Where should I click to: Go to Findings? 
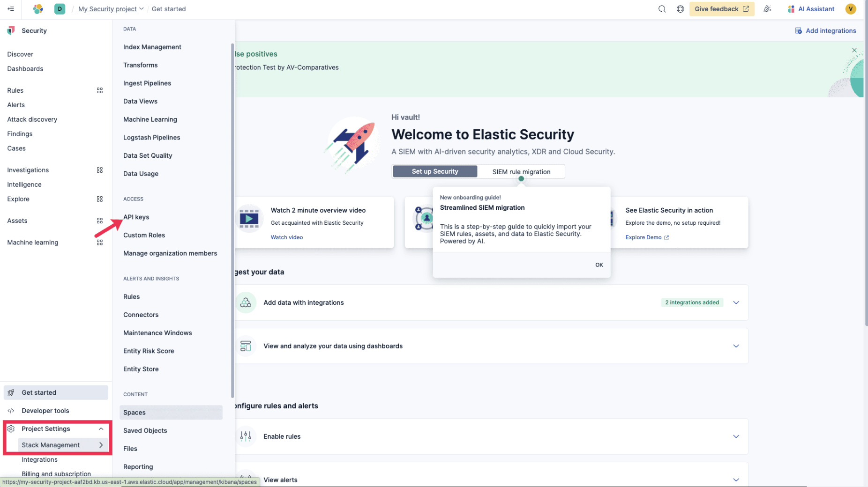(x=20, y=134)
